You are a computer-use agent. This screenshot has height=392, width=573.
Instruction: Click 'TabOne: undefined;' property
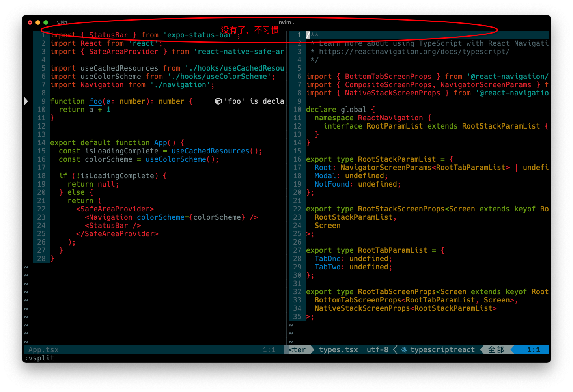click(x=353, y=259)
